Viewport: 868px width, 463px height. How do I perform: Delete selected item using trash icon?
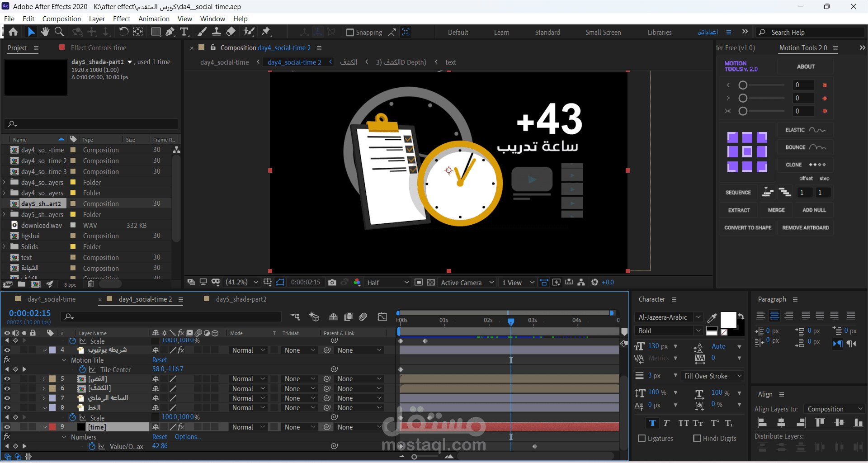click(90, 284)
